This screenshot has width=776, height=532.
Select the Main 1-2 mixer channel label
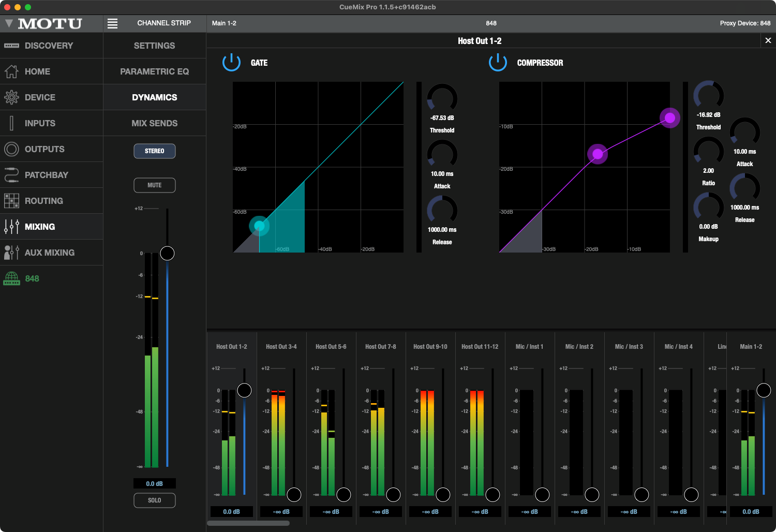pyautogui.click(x=751, y=347)
